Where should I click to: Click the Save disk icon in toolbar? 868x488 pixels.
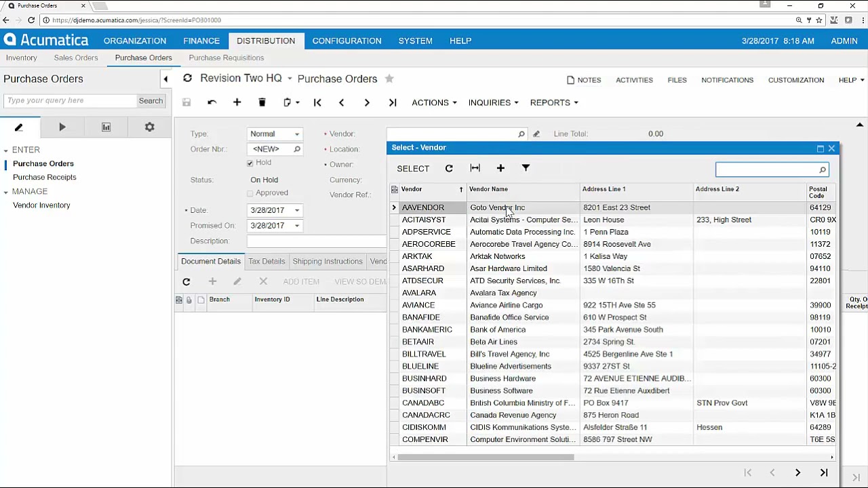[x=186, y=102]
